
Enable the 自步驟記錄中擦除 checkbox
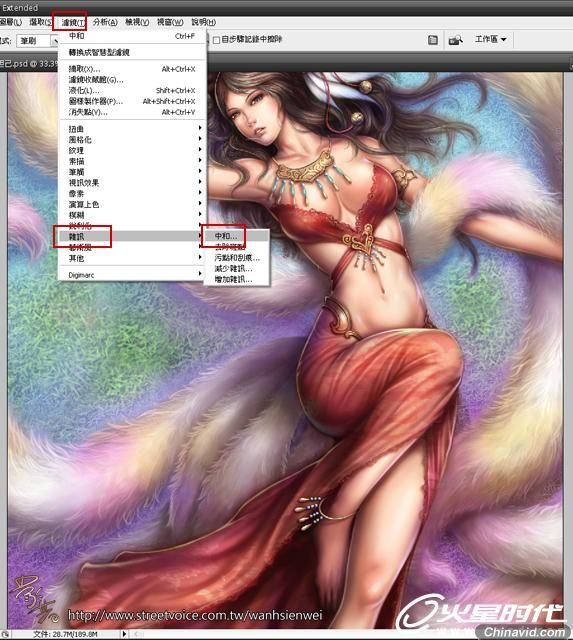tap(216, 40)
